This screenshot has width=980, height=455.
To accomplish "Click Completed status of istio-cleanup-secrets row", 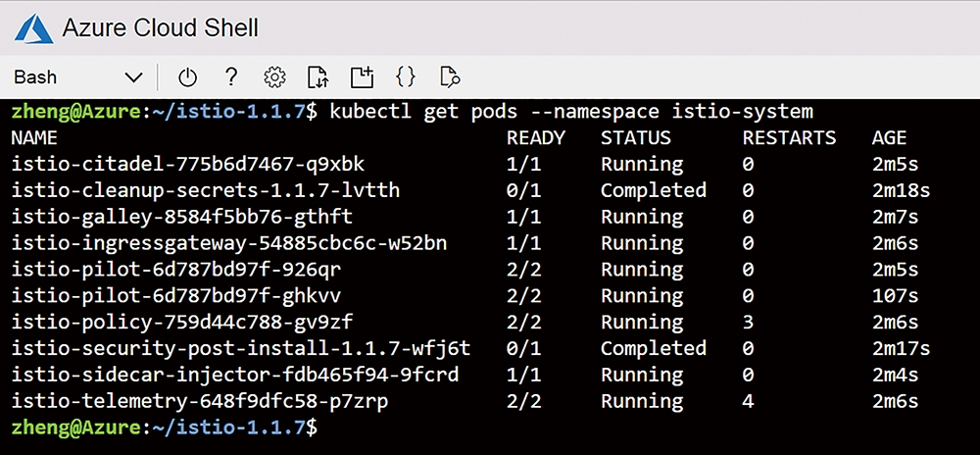I will click(x=653, y=190).
